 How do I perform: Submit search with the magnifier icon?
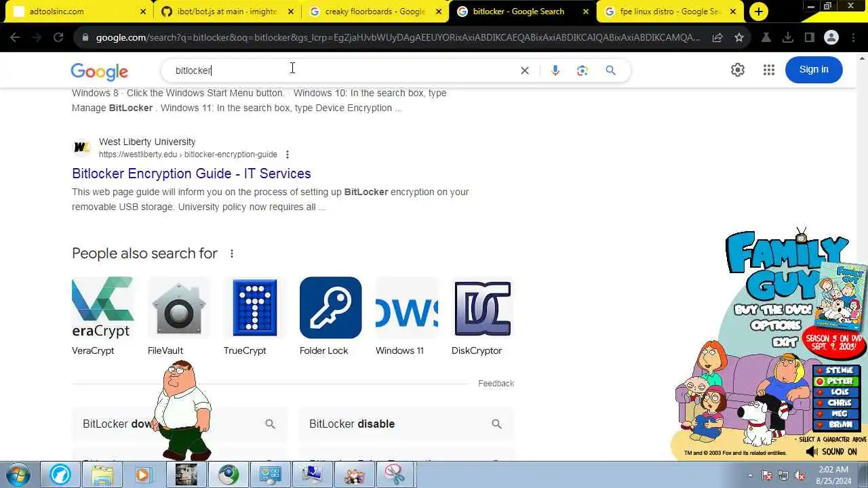[610, 70]
